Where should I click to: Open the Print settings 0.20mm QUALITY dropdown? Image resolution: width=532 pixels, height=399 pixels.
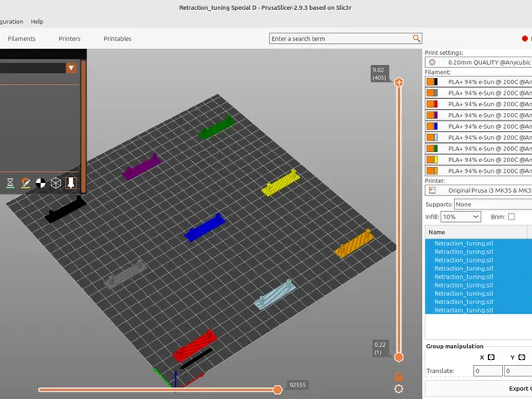pos(479,62)
